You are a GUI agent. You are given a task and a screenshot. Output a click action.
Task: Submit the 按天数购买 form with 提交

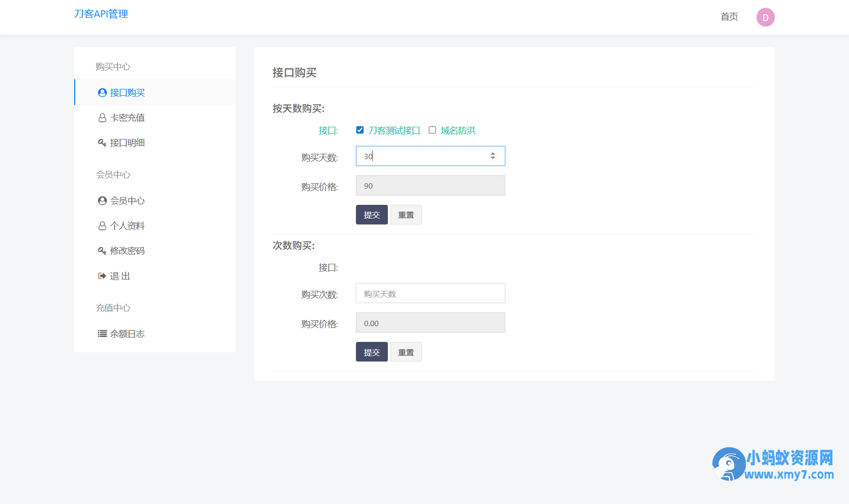click(372, 215)
